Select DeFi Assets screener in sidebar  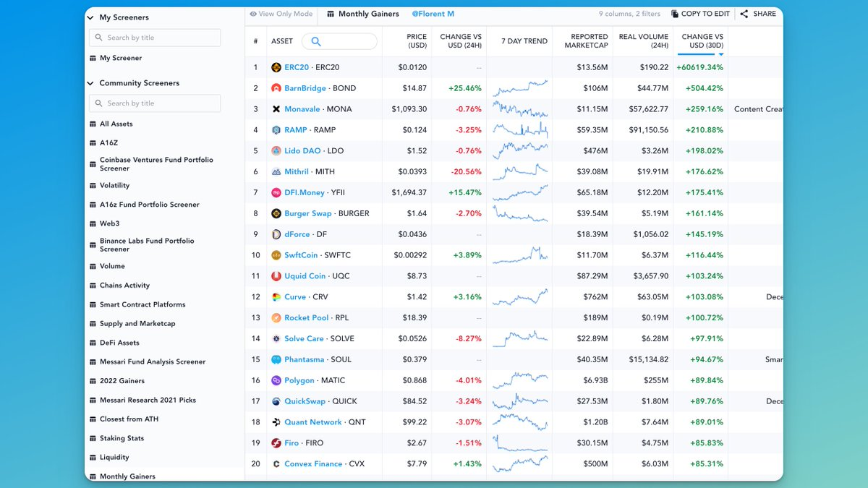point(119,343)
